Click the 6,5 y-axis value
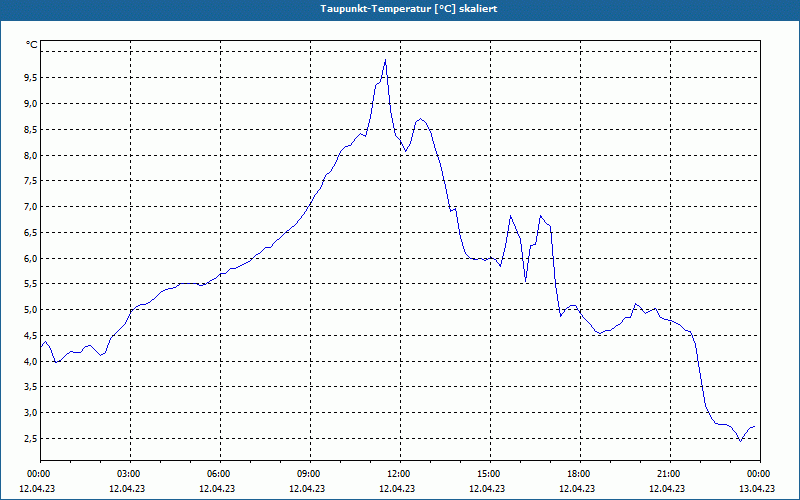This screenshot has width=800, height=500. 31,233
